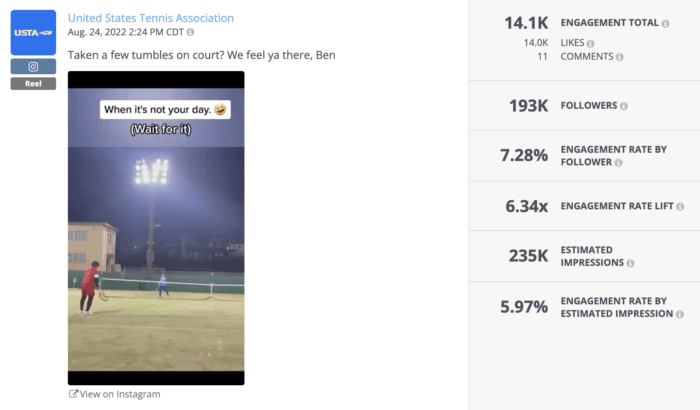Click the 6.34x engagement rate lift value
The height and width of the screenshot is (410, 700).
point(526,206)
